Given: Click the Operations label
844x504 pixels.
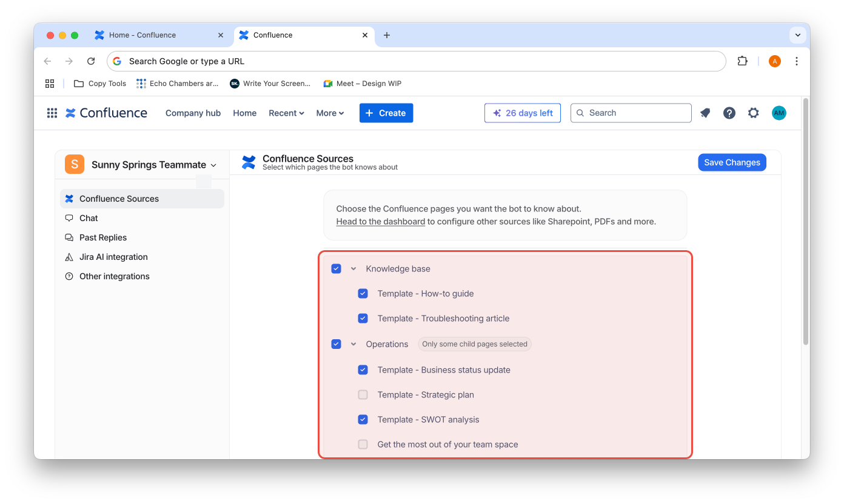Looking at the screenshot, I should (387, 344).
